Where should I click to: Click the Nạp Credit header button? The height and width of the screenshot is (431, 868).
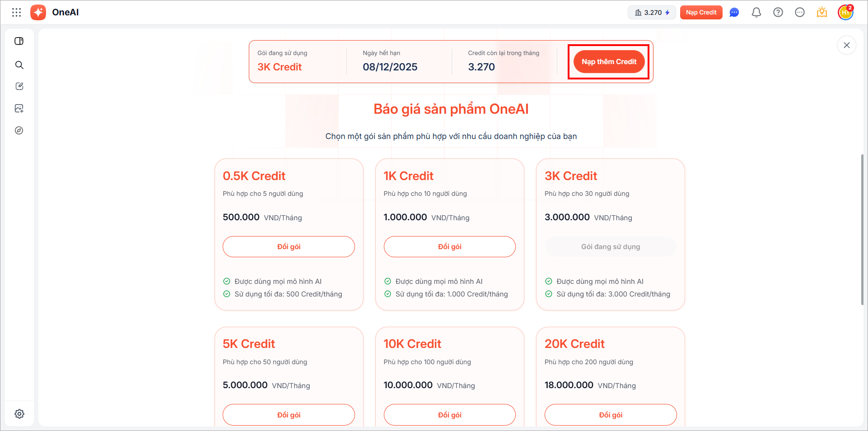[701, 13]
